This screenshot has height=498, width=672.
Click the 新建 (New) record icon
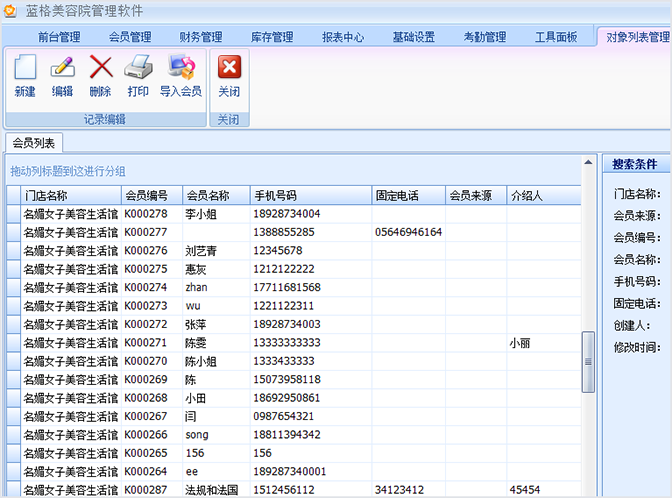click(x=25, y=75)
